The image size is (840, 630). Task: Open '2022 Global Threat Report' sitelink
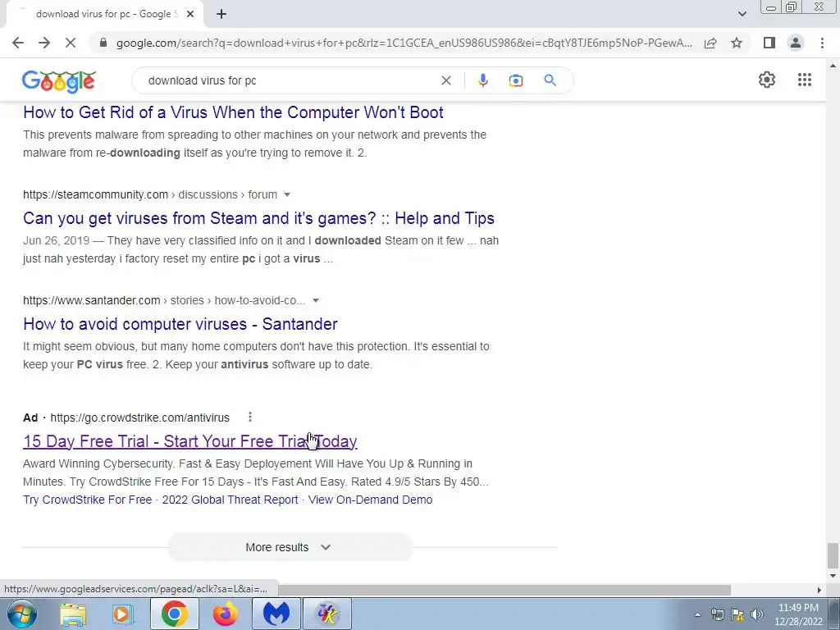click(230, 500)
